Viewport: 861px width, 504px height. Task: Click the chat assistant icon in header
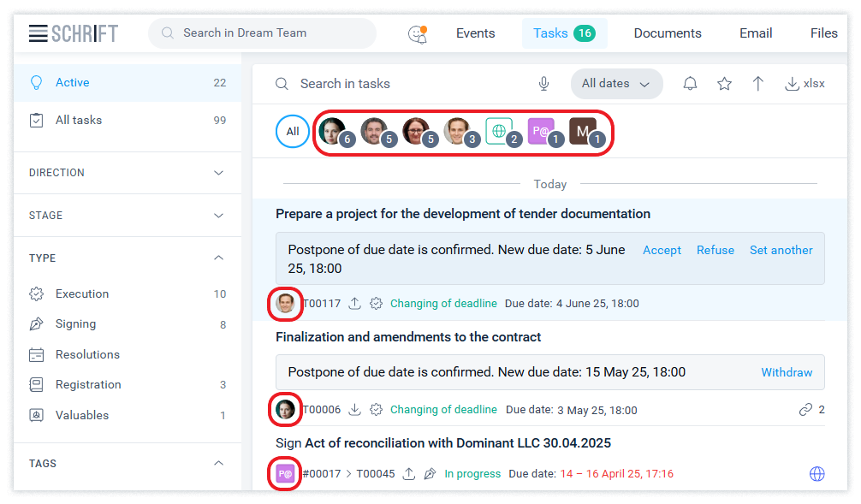pyautogui.click(x=418, y=33)
